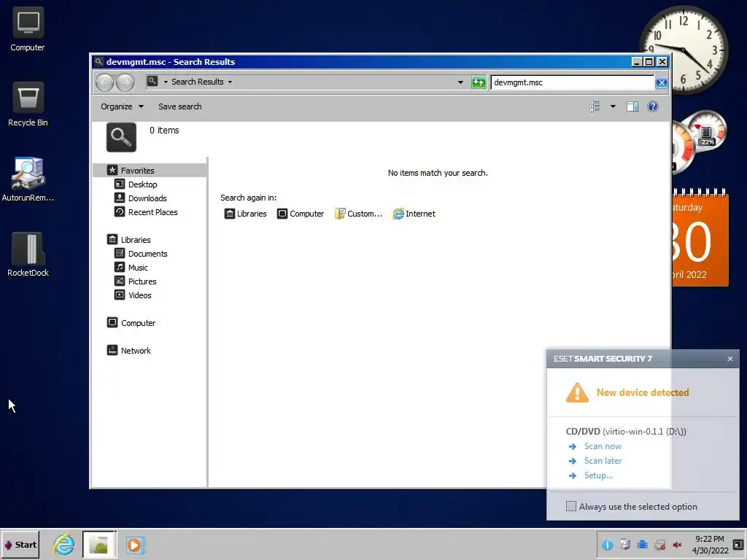
Task: Click Setup... in ESET popup
Action: pyautogui.click(x=598, y=475)
